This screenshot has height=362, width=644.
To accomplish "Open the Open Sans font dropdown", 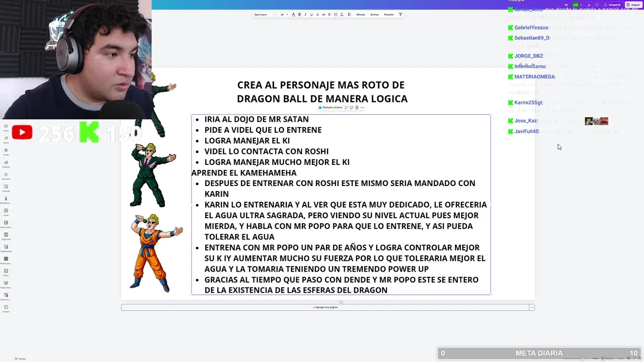I will [263, 15].
